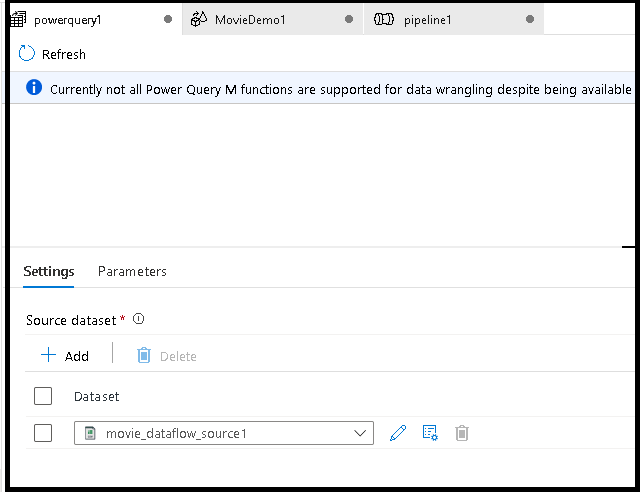Image resolution: width=640 pixels, height=492 pixels.
Task: Toggle the header Dataset select-all checkbox
Action: coord(43,396)
